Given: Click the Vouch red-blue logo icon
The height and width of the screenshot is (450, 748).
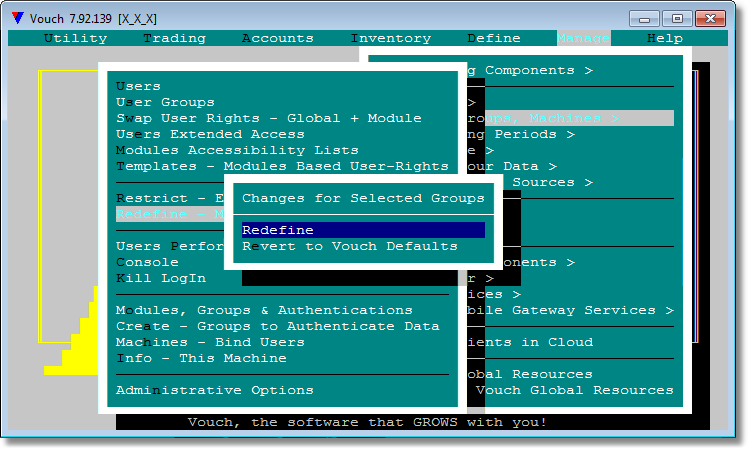Looking at the screenshot, I should click(18, 18).
